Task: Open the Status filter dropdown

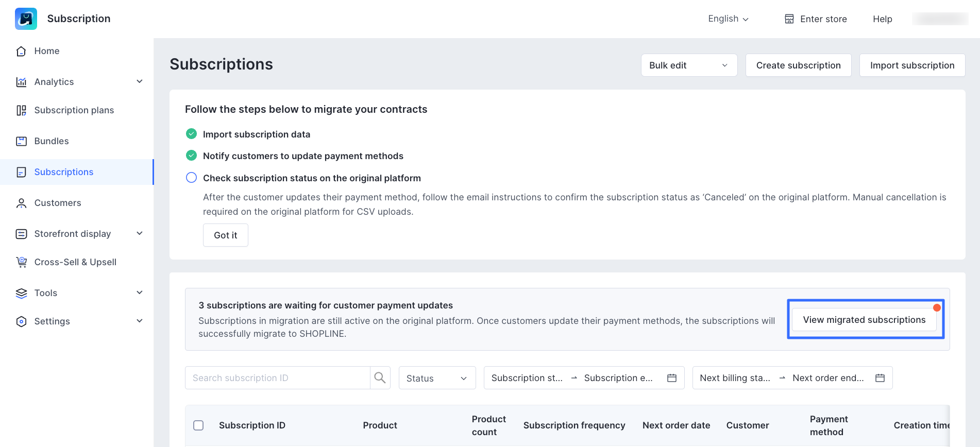Action: (436, 378)
